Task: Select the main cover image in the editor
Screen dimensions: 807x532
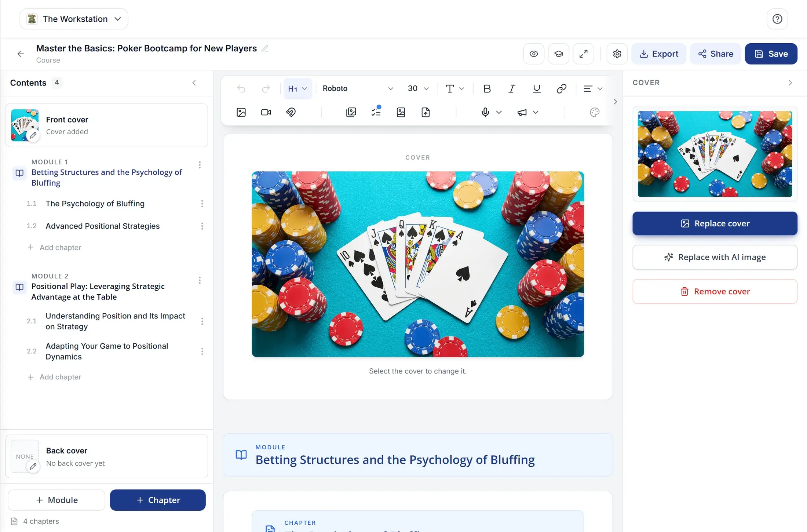Action: pos(418,264)
